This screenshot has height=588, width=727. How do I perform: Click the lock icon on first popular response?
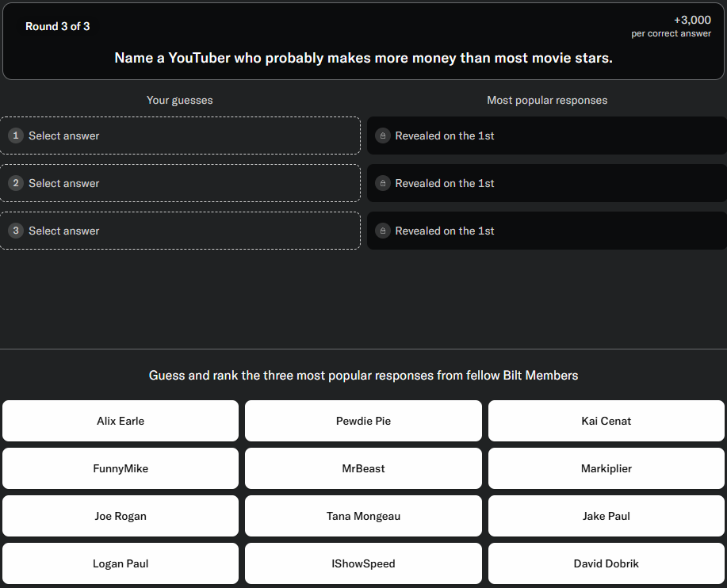click(383, 136)
